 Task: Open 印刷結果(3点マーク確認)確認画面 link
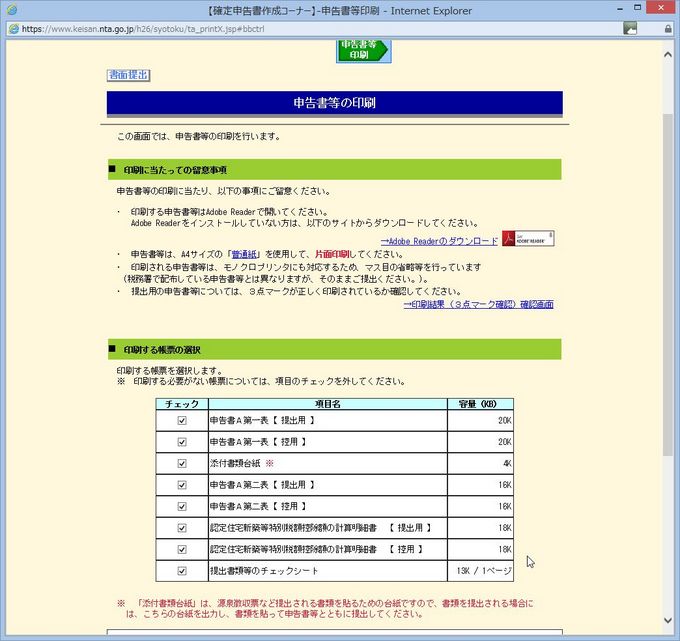point(478,304)
